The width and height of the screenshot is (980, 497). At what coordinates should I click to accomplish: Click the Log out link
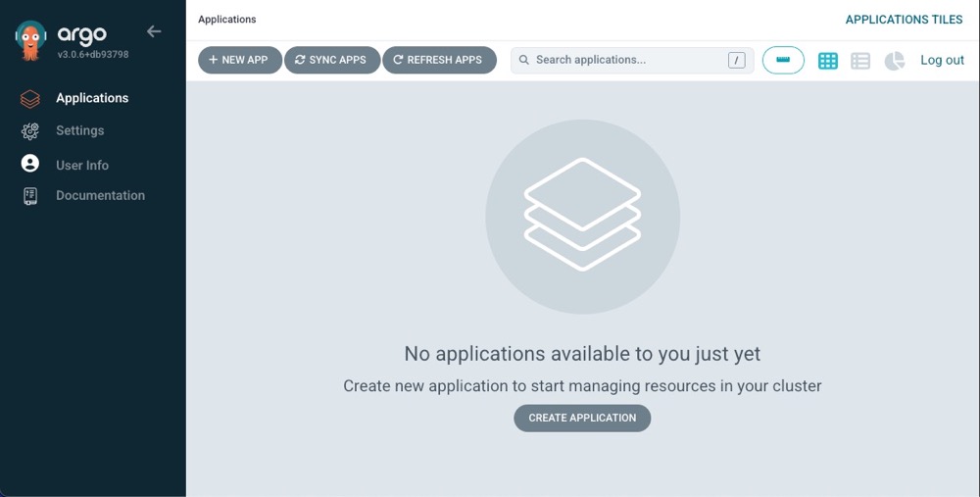pos(942,60)
